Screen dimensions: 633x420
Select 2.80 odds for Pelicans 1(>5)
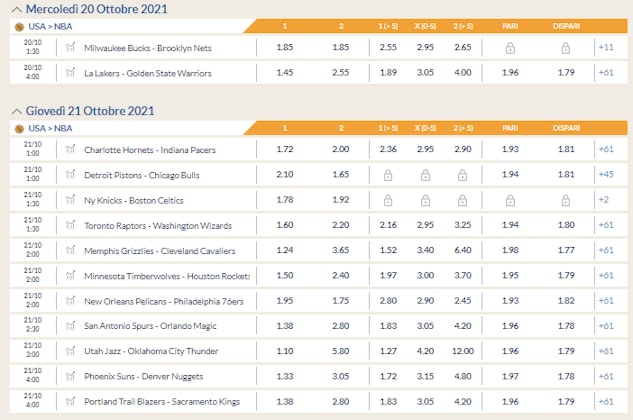coord(388,301)
